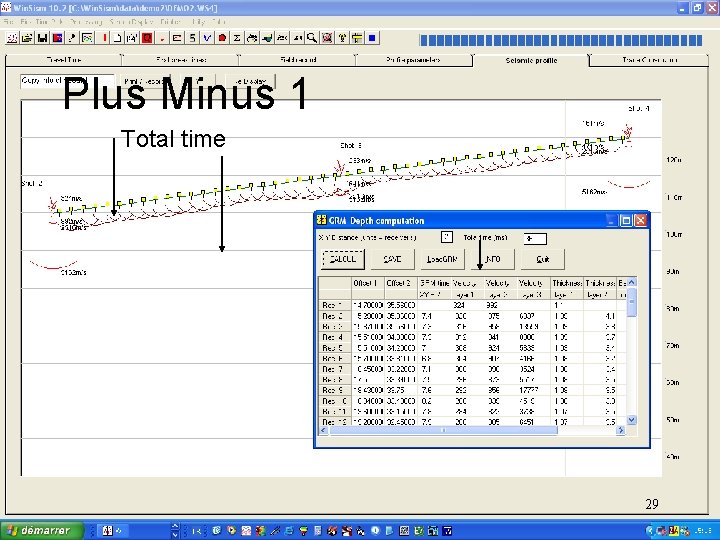Screen dimensions: 720x540
Task: Click the Quit button in GRM dialog
Action: click(542, 259)
